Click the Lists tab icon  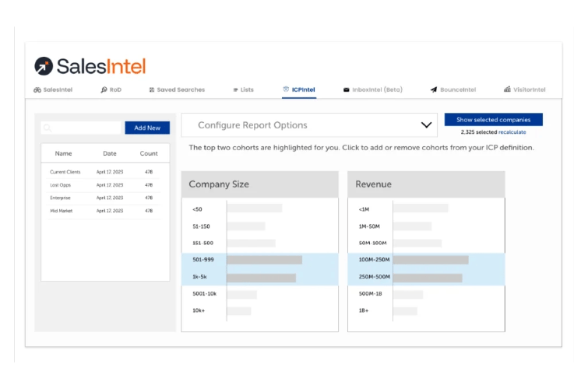click(x=235, y=90)
